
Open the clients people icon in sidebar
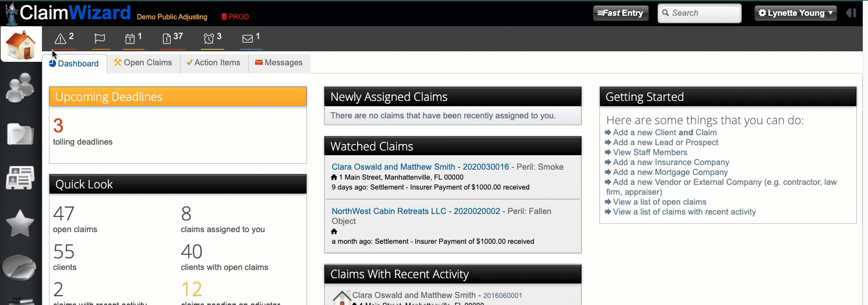coord(20,87)
